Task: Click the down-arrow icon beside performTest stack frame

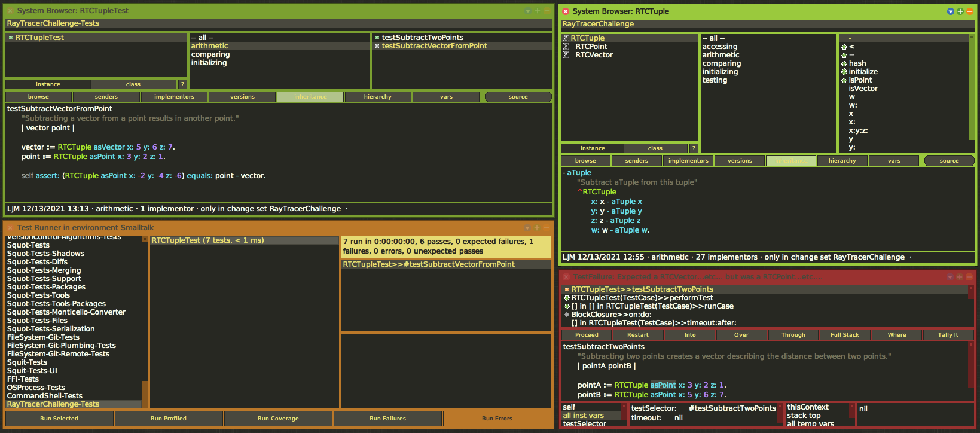Action: pos(567,298)
